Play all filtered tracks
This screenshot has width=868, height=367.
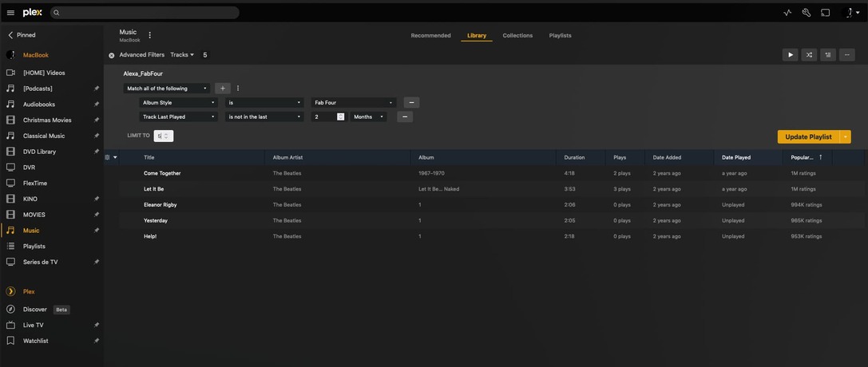point(790,55)
